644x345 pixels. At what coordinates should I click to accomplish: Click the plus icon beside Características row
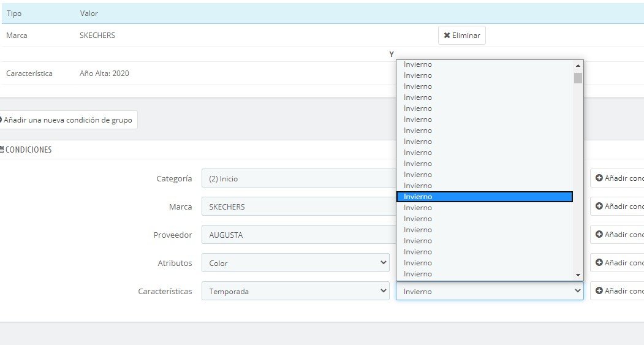click(x=599, y=291)
